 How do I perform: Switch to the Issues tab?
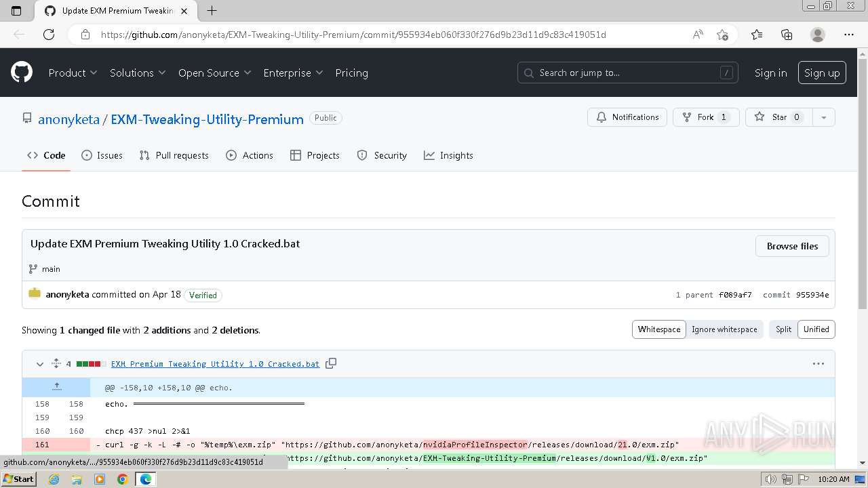pos(102,155)
